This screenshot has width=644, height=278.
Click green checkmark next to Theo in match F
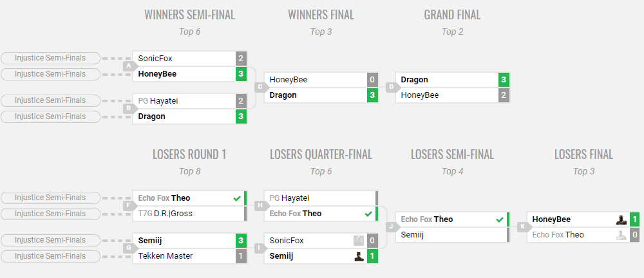coord(236,198)
